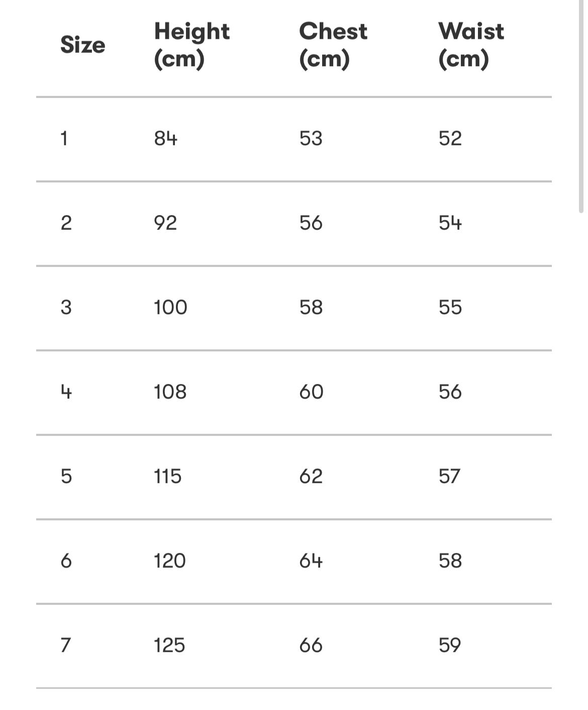Viewport: 588px width, 710px height.
Task: Click the Chest (cm) column header
Action: pos(333,45)
